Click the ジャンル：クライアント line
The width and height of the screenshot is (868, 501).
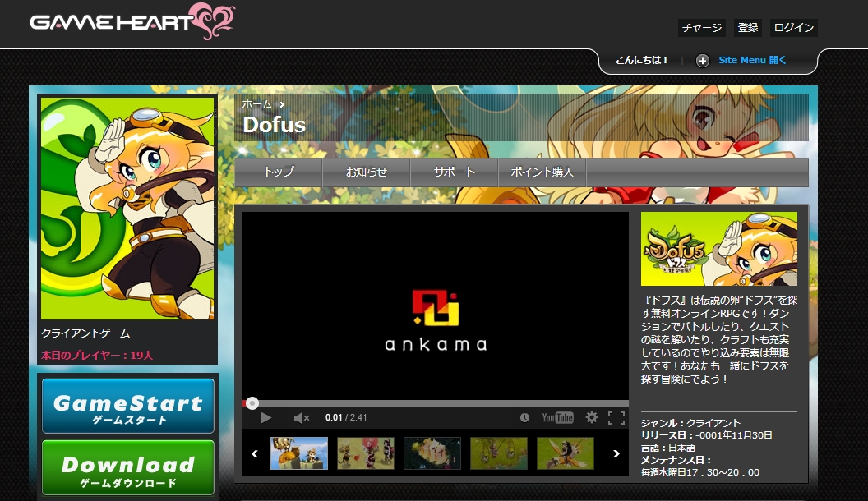click(x=690, y=423)
